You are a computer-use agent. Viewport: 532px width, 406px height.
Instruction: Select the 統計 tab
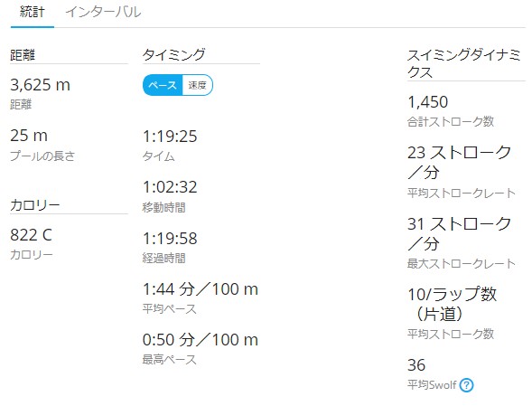coord(33,12)
